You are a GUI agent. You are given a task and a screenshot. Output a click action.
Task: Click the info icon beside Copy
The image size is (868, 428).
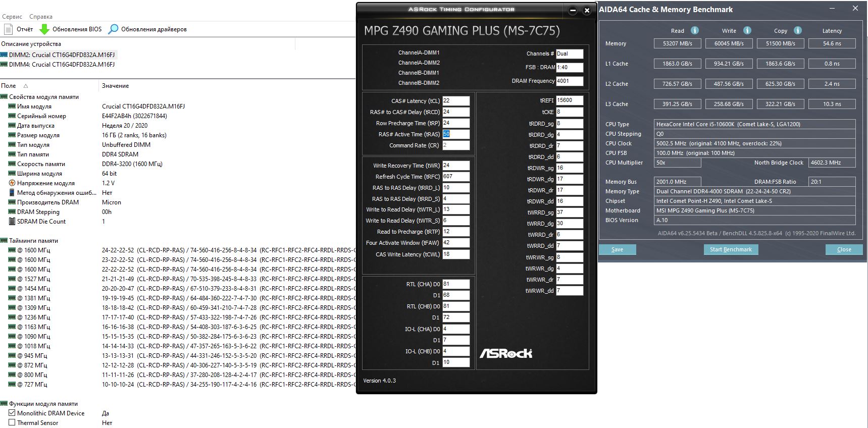(798, 30)
